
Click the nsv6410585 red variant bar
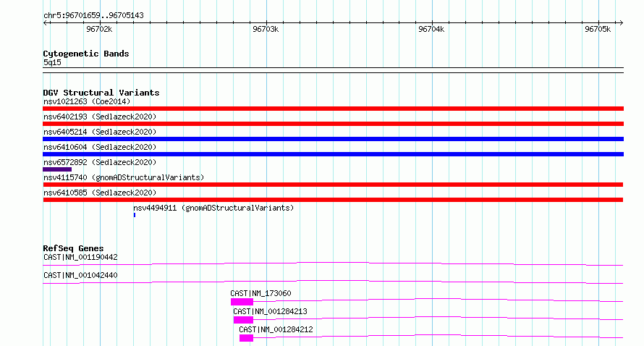[x=333, y=200]
